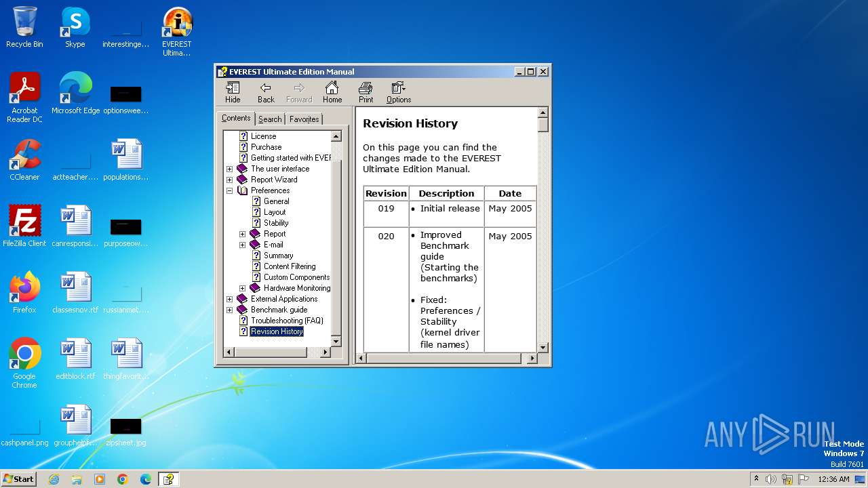Click the Benchmark guide book icon

[242, 310]
